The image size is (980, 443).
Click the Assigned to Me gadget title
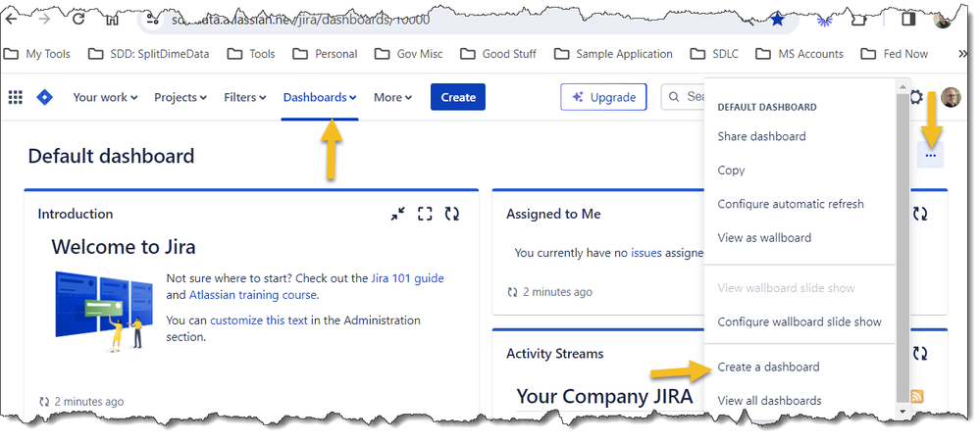tap(553, 214)
